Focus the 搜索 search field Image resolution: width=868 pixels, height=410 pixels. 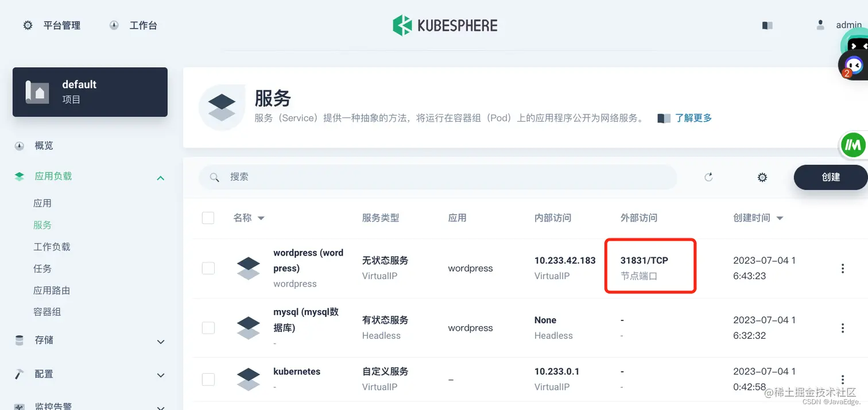pyautogui.click(x=438, y=177)
